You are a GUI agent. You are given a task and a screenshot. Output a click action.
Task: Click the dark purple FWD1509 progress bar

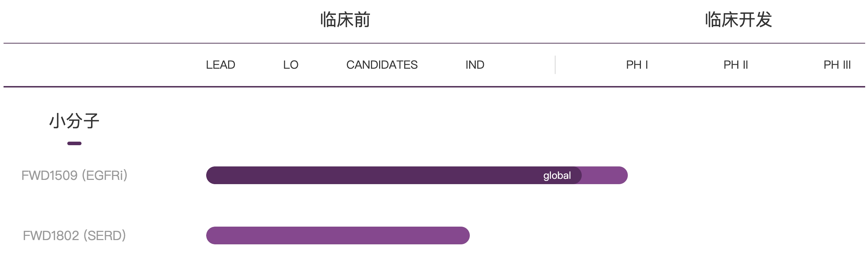tap(372, 176)
